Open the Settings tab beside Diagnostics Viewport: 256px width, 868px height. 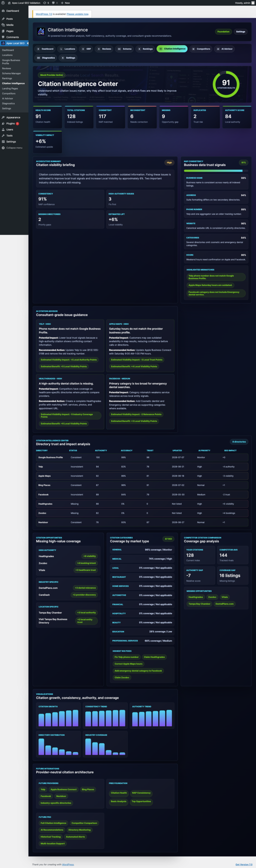(x=68, y=58)
